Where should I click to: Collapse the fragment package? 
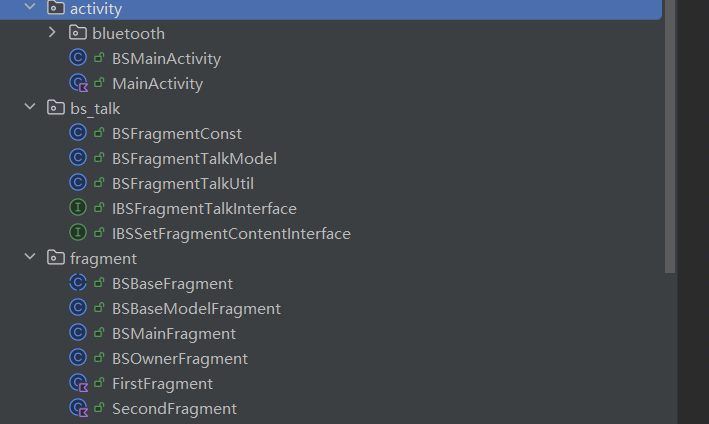tap(29, 259)
